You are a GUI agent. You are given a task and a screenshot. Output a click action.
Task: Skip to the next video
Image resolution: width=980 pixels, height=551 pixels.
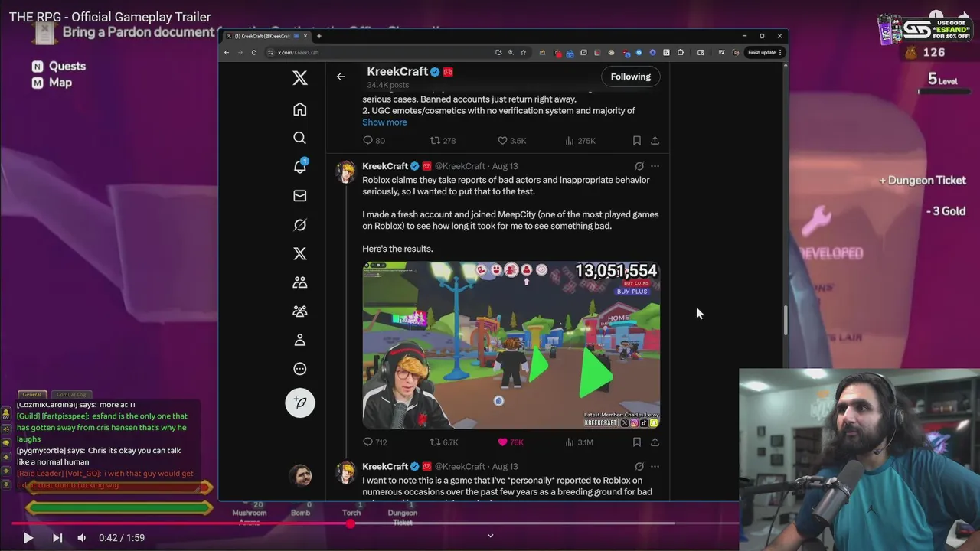point(57,538)
